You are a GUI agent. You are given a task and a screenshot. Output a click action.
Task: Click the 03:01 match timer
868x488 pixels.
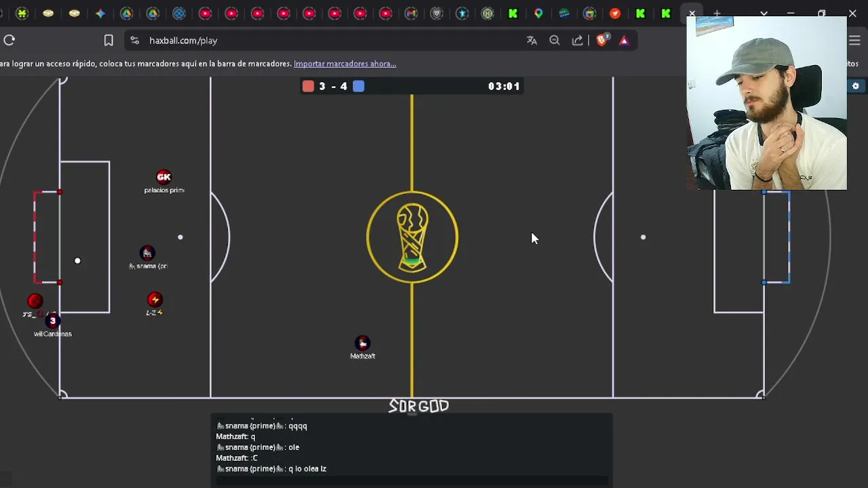coord(504,86)
